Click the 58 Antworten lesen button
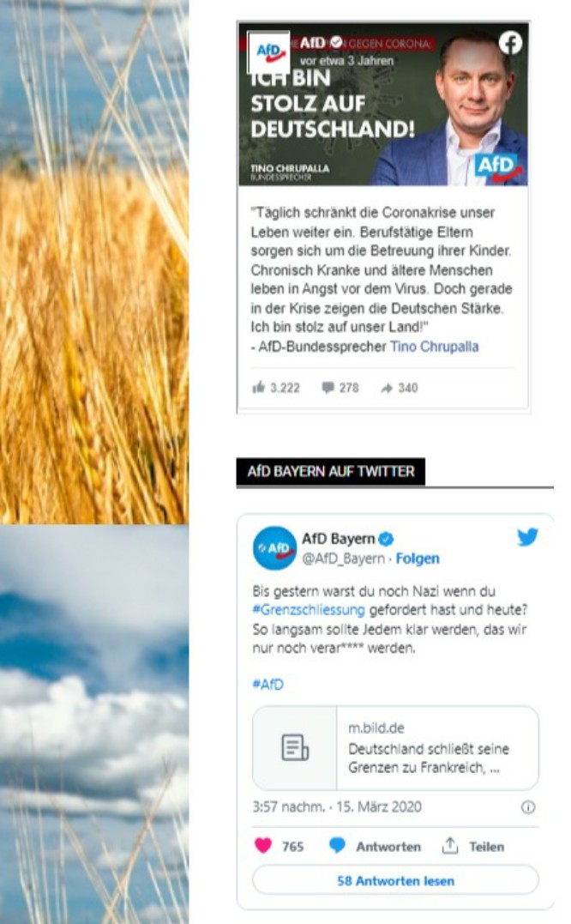Viewport: 571px width, 924px height. click(x=395, y=880)
